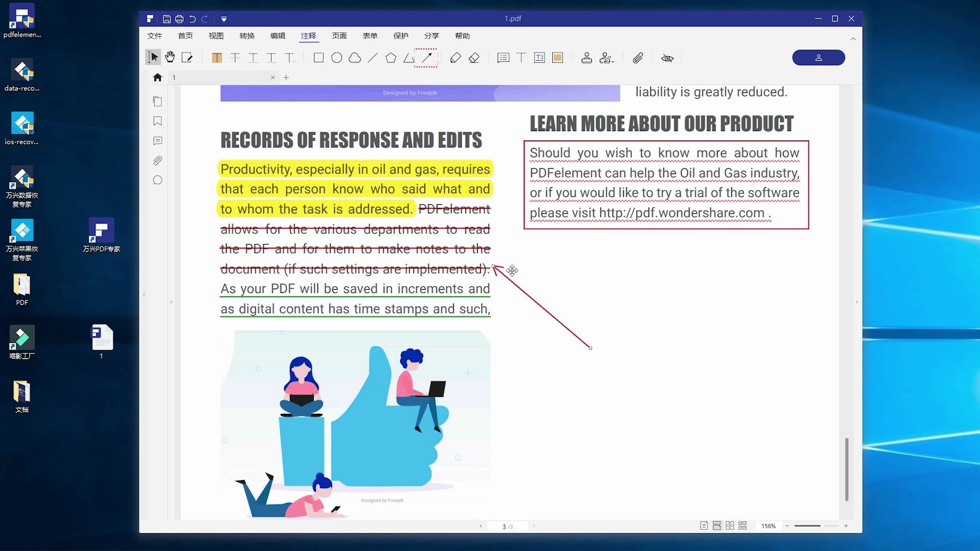Screen dimensions: 980x551
Task: Click the blue user account button
Action: (818, 58)
